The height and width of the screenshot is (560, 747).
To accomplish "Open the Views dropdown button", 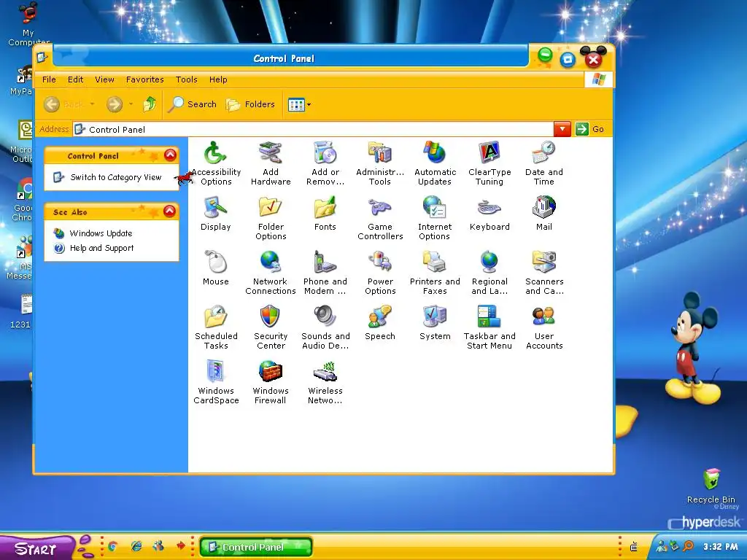I will pyautogui.click(x=299, y=104).
